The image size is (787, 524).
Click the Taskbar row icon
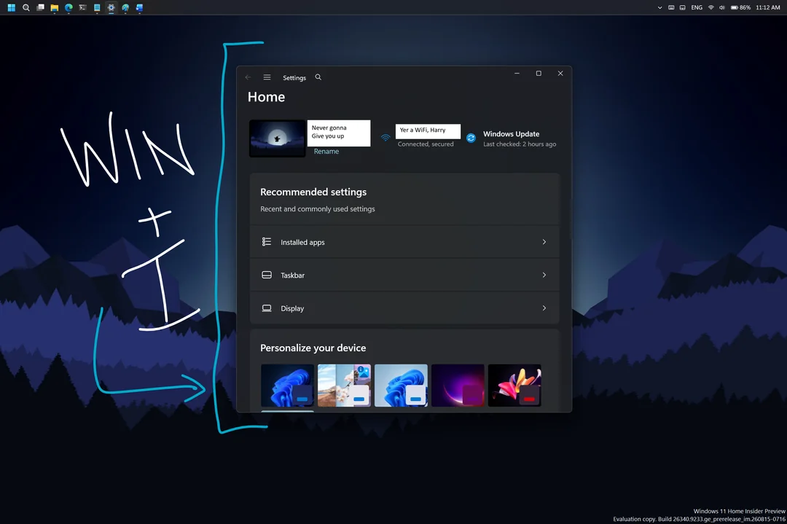pyautogui.click(x=267, y=275)
